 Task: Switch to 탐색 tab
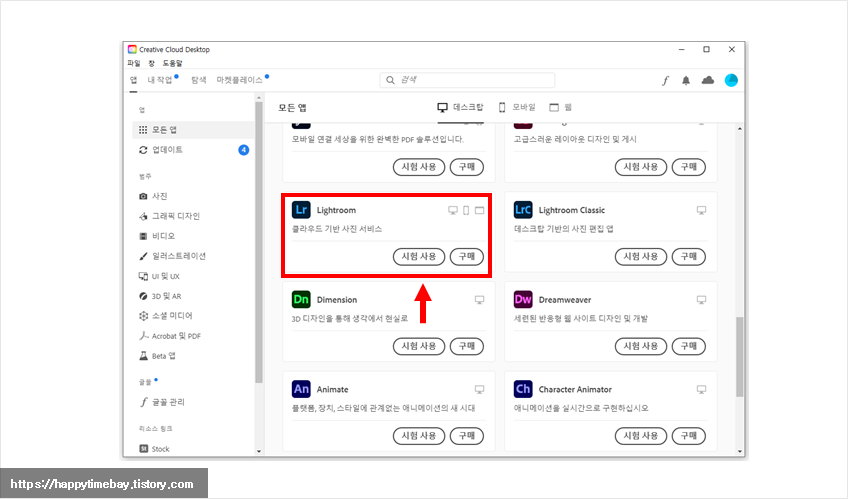point(198,80)
